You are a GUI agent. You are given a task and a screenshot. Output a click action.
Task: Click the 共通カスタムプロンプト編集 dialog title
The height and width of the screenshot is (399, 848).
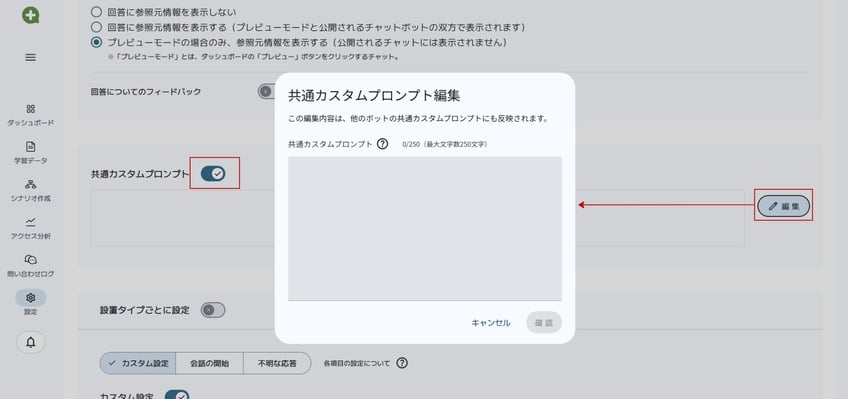374,96
